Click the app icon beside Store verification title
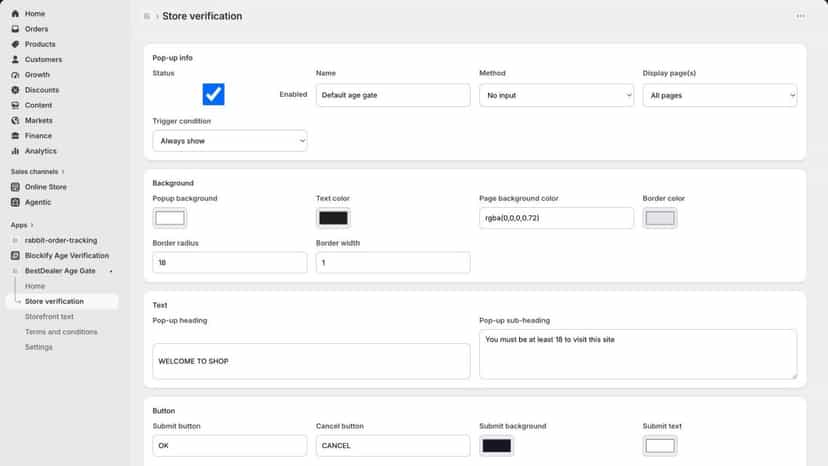 (147, 16)
